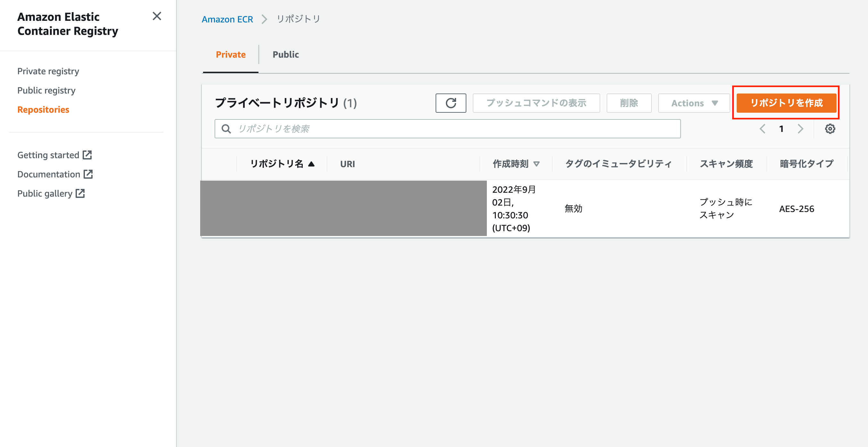Open Documentation via its external link icon
868x447 pixels.
pos(88,174)
